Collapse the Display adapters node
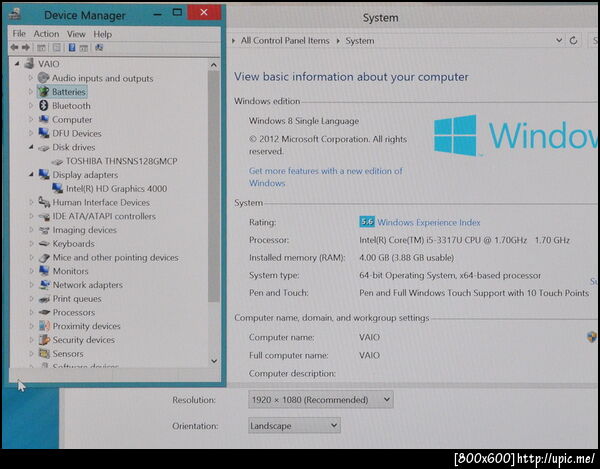This screenshot has width=600, height=469. (31, 174)
